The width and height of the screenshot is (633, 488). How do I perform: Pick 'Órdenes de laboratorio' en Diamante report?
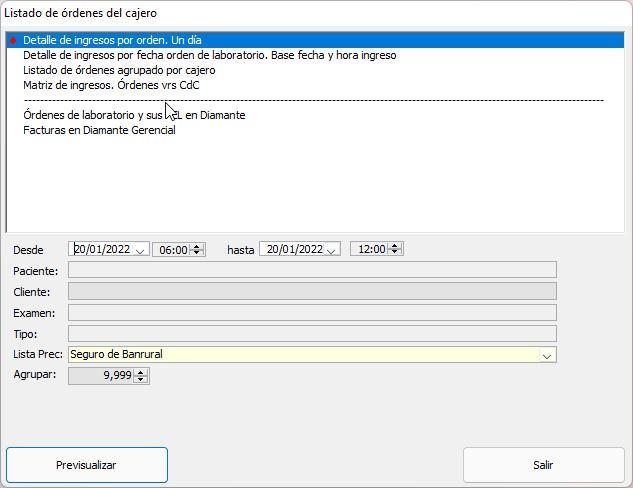point(134,115)
